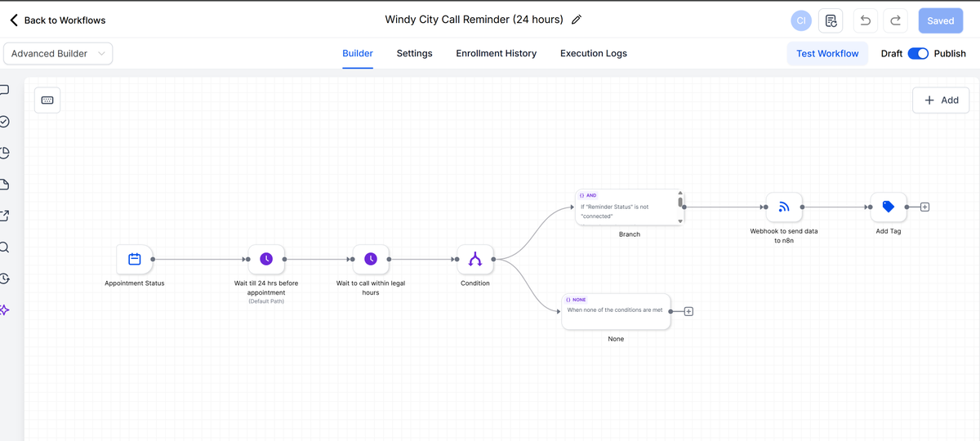Redo the last change
This screenshot has width=980, height=441.
895,20
